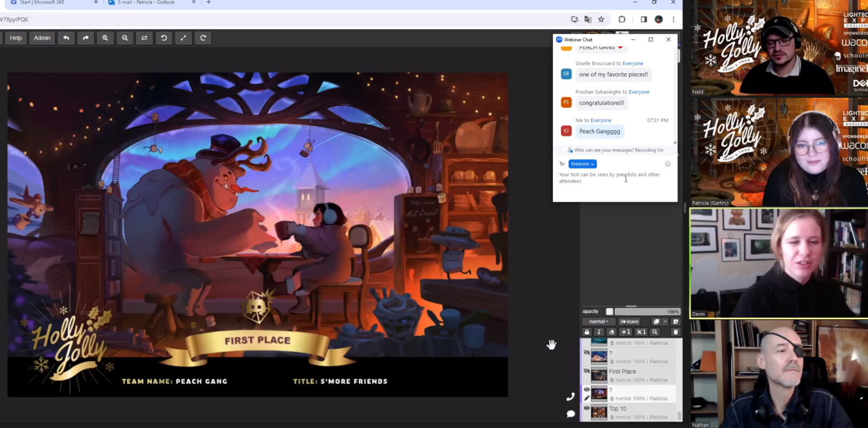Viewport: 868px width, 428px height.
Task: Click the duplicate layer icon
Action: point(656,322)
